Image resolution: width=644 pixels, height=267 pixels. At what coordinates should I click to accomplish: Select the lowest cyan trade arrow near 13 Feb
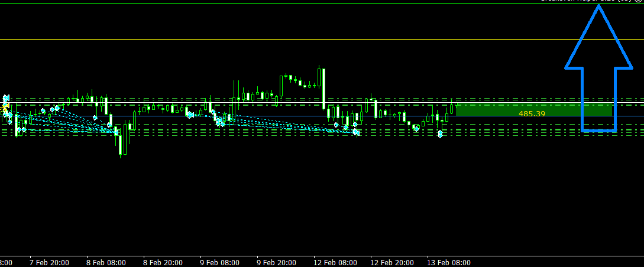[x=440, y=135]
